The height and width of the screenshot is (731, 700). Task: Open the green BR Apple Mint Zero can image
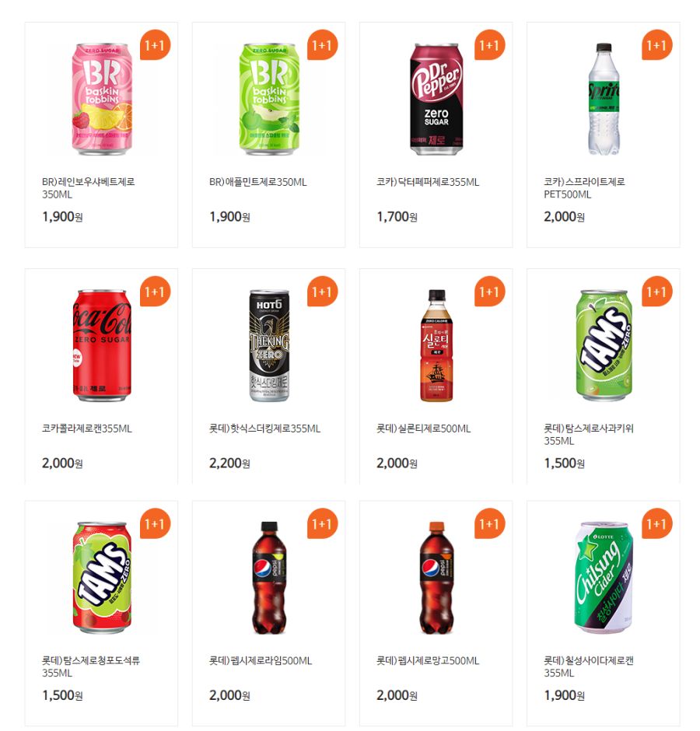(x=269, y=99)
